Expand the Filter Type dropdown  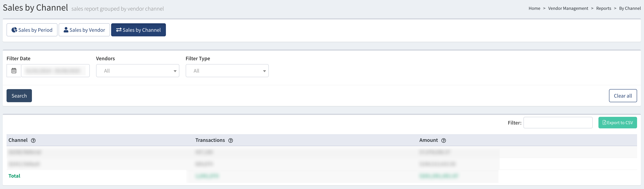tap(227, 71)
